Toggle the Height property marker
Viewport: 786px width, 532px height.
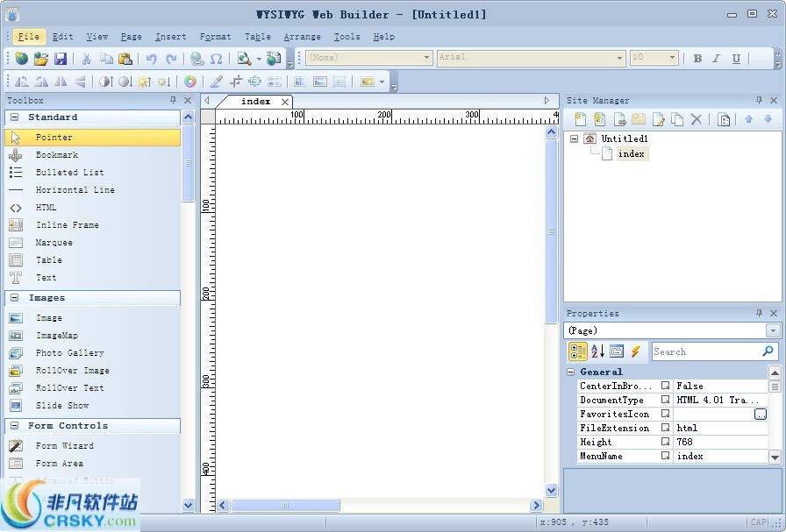665,442
